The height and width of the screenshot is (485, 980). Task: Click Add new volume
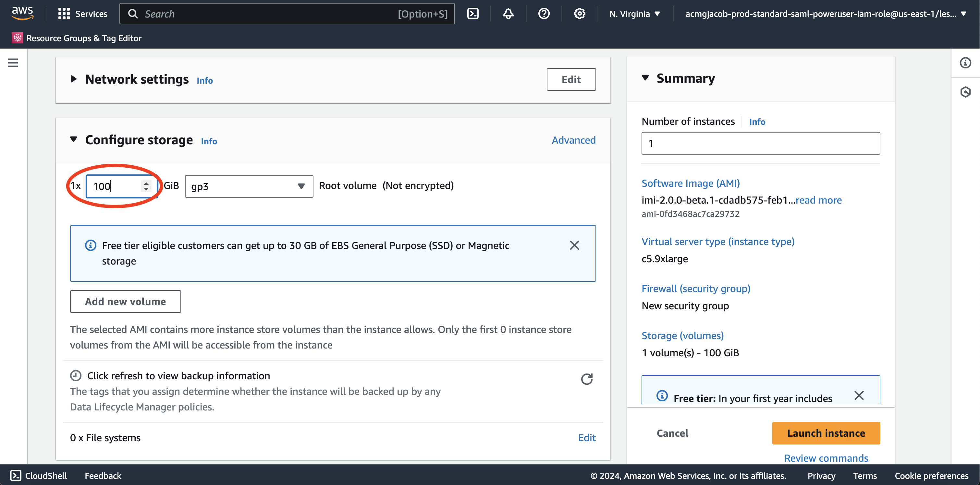(x=125, y=302)
